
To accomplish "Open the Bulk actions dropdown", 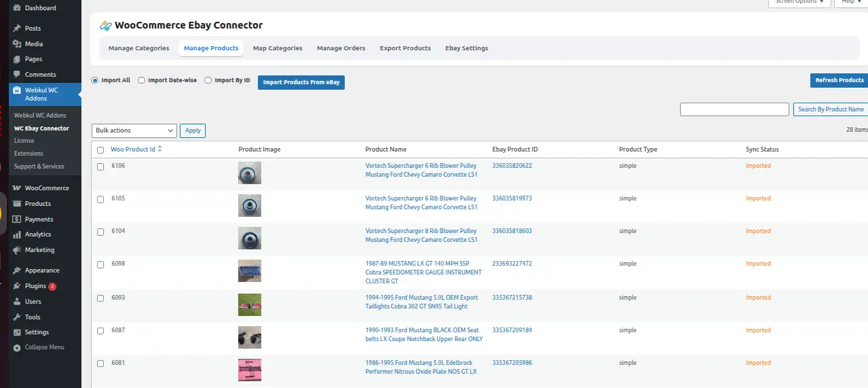I will pos(134,130).
